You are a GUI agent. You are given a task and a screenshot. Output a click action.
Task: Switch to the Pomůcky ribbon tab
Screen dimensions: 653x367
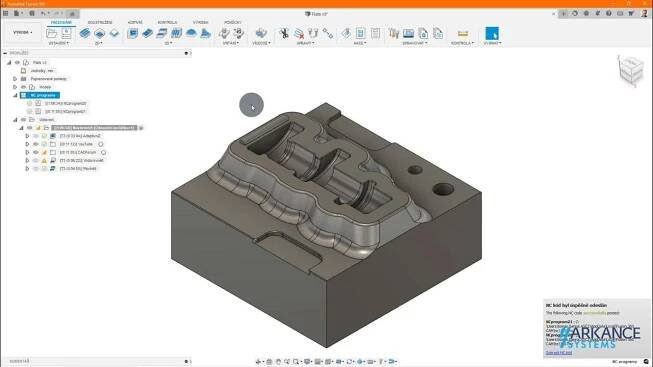click(x=233, y=22)
